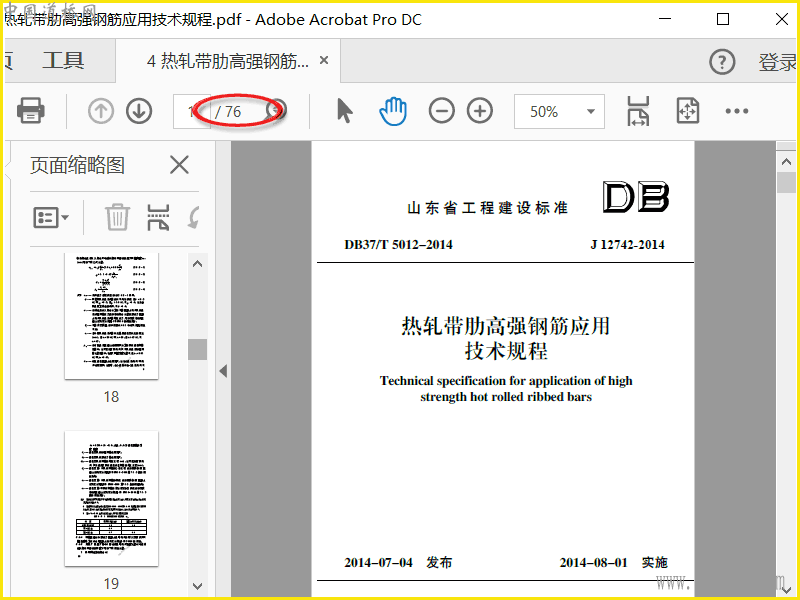This screenshot has width=800, height=600.
Task: Open the Help question mark icon
Action: [722, 62]
